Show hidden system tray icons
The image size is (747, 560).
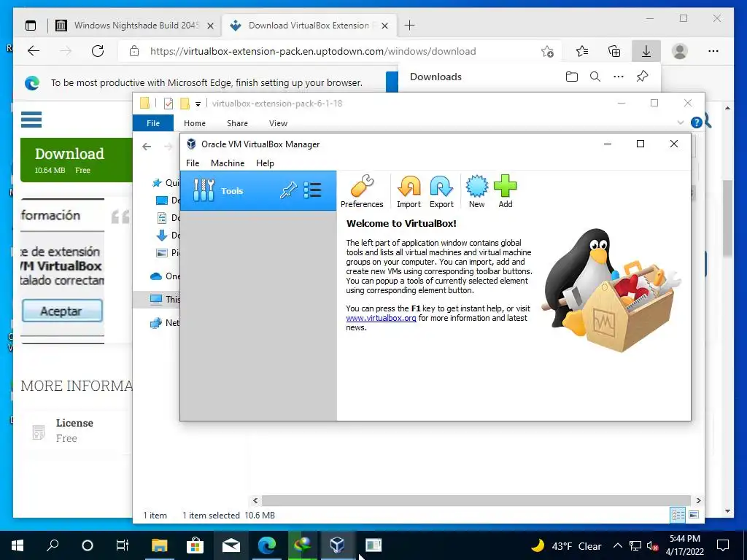pyautogui.click(x=617, y=545)
